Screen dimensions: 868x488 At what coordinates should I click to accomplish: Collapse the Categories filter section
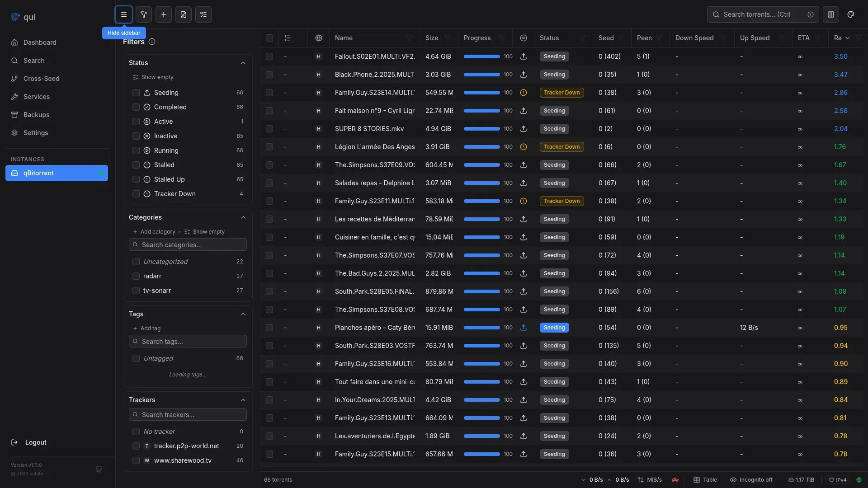coord(243,217)
